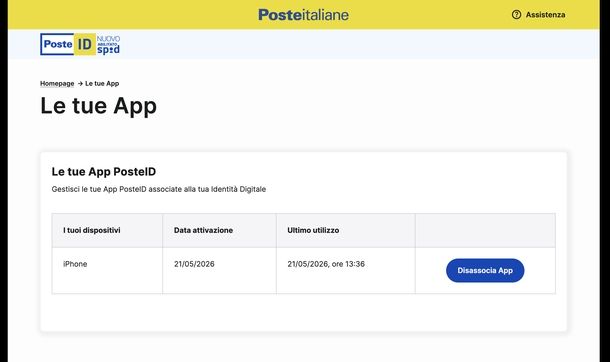Click the Data attivazione column header

point(219,230)
